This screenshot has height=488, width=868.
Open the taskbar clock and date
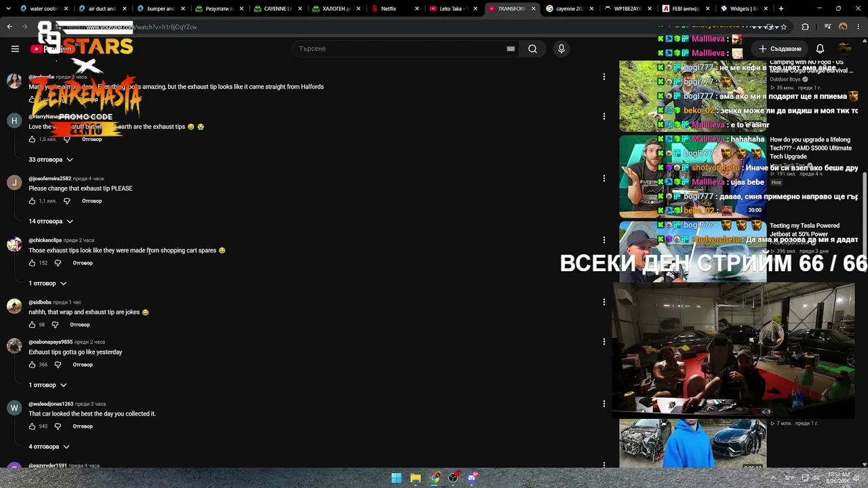(837, 478)
